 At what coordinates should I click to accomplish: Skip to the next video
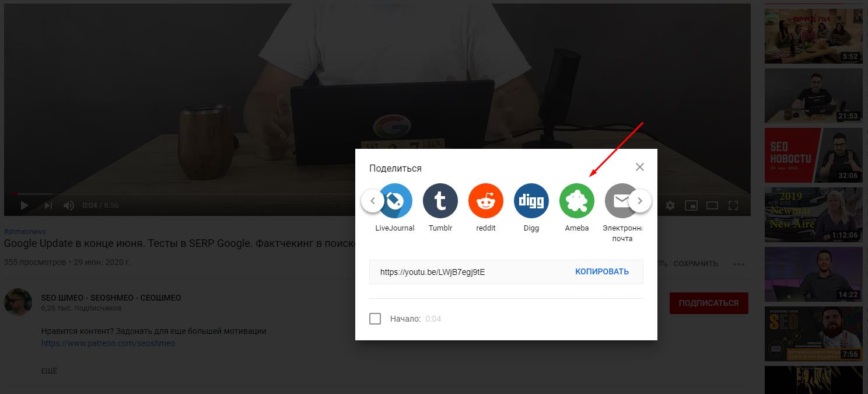48,205
